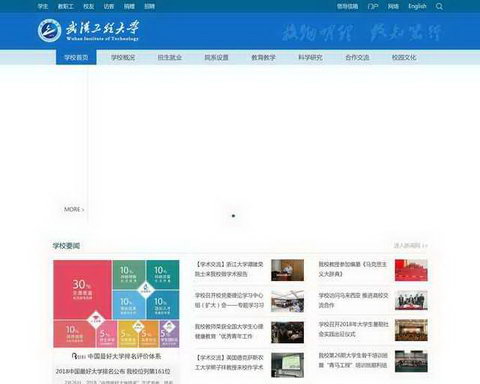Click the 学校要闻 section heading
480x384 pixels.
[66, 246]
